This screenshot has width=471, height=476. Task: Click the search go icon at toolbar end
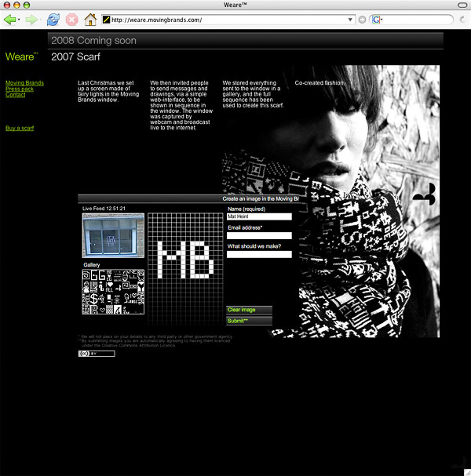[462, 20]
